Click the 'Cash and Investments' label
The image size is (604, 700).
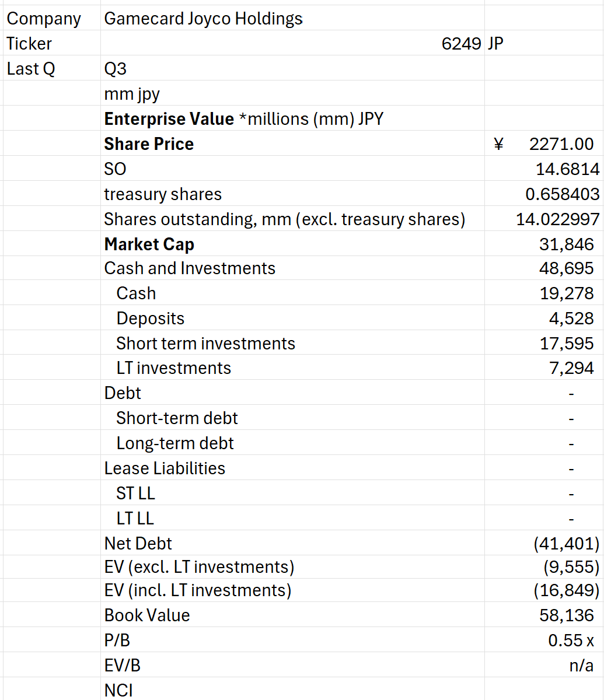pyautogui.click(x=190, y=268)
